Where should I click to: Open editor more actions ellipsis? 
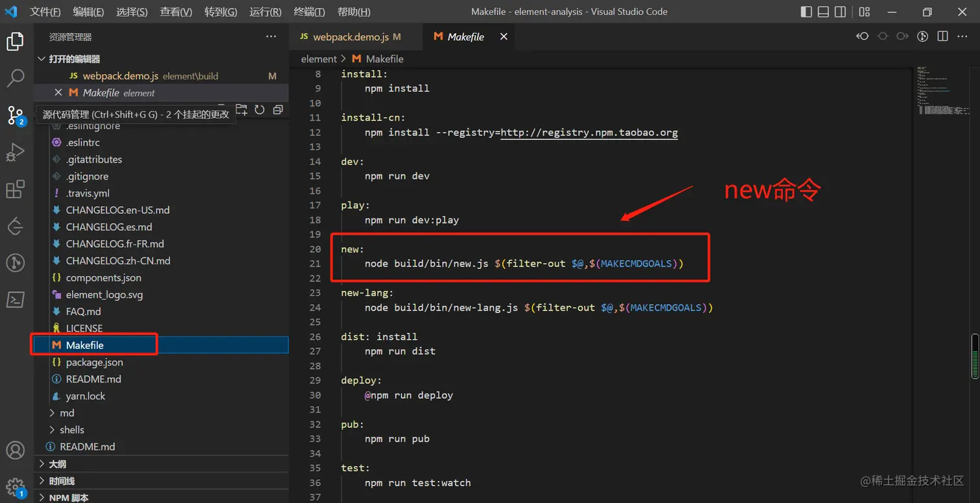[962, 36]
